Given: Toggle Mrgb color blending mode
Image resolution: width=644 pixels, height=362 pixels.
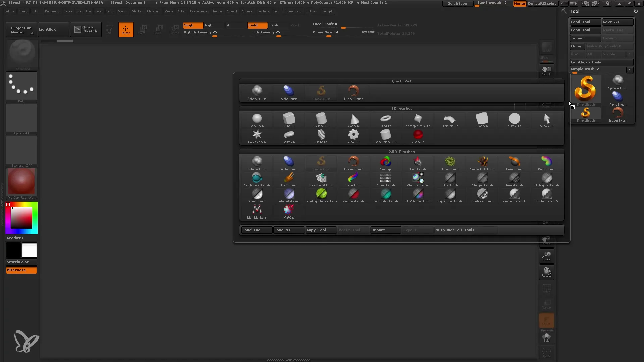Looking at the screenshot, I should click(x=189, y=25).
